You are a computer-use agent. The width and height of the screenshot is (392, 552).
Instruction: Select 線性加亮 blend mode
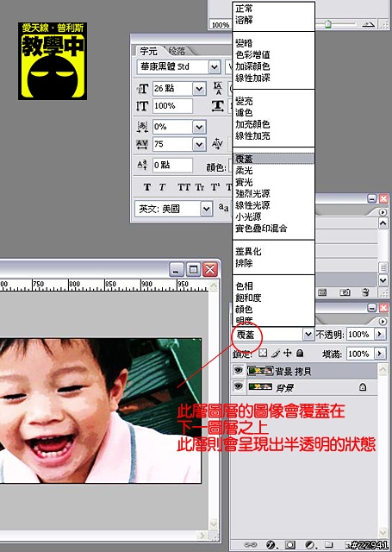point(252,135)
